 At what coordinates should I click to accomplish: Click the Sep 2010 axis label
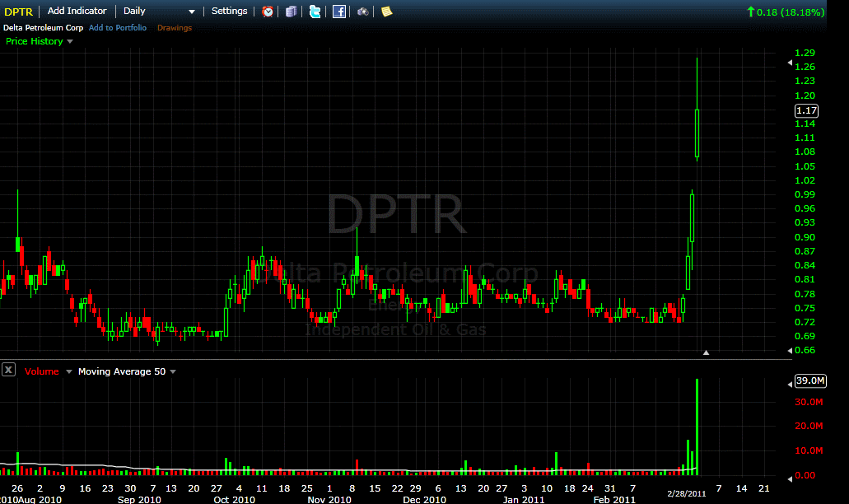(x=139, y=499)
